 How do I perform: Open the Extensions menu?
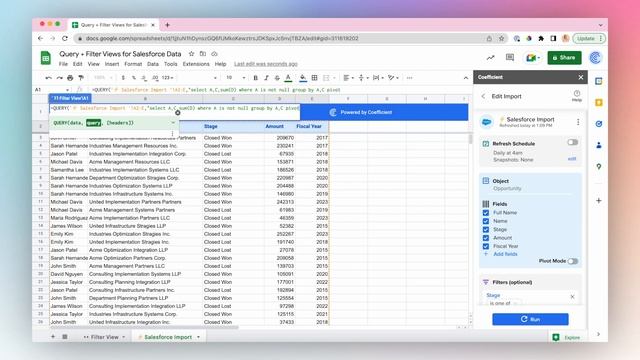coord(196,64)
